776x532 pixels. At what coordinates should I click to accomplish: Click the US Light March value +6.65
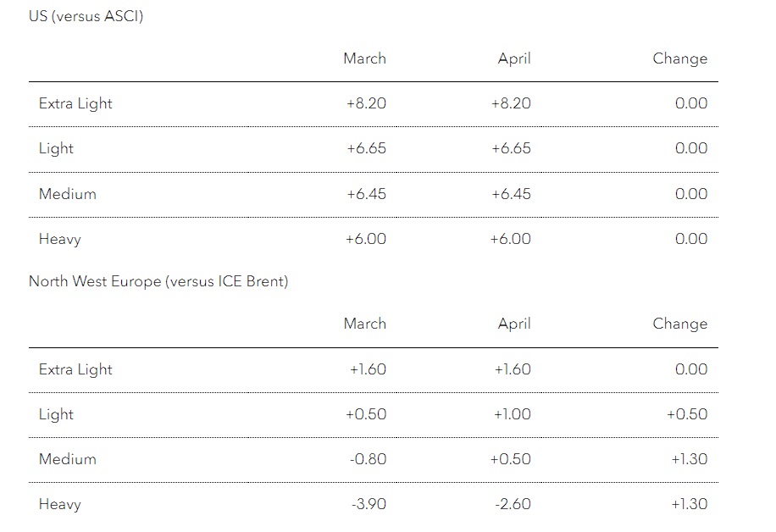coord(366,148)
